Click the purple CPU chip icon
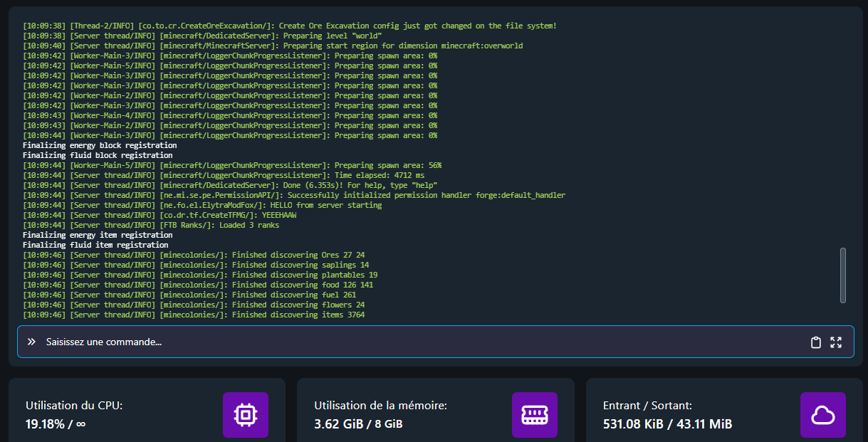This screenshot has width=868, height=442. tap(246, 415)
